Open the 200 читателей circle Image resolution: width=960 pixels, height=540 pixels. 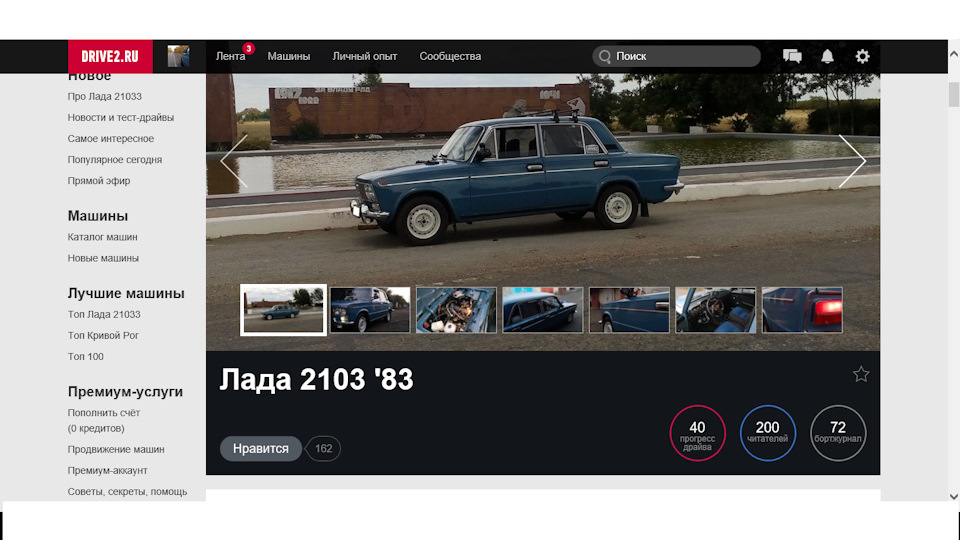767,433
